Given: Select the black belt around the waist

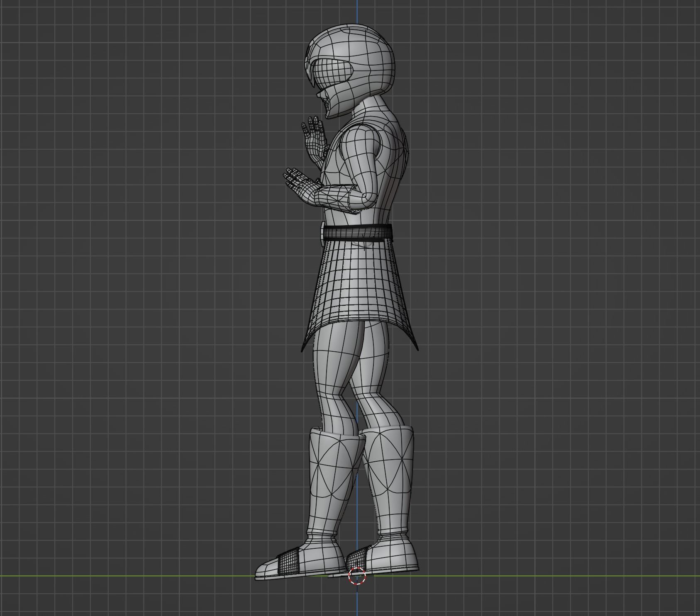Looking at the screenshot, I should tap(358, 233).
